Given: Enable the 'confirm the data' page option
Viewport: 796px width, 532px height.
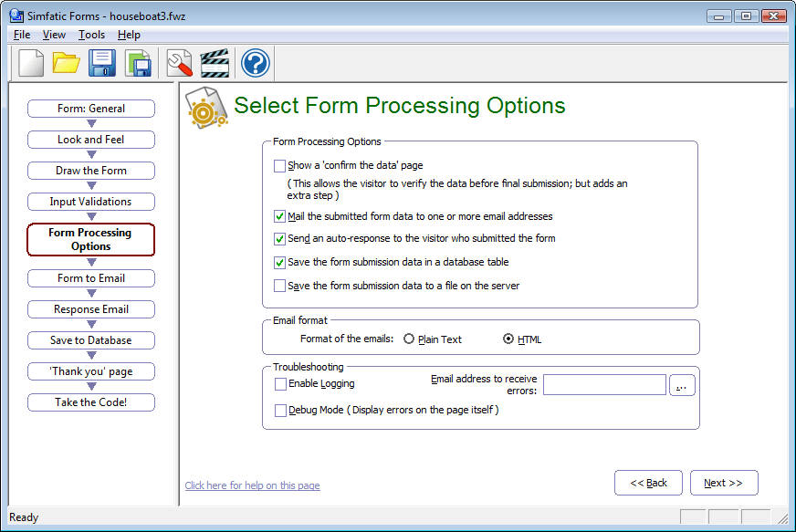Looking at the screenshot, I should pyautogui.click(x=280, y=164).
